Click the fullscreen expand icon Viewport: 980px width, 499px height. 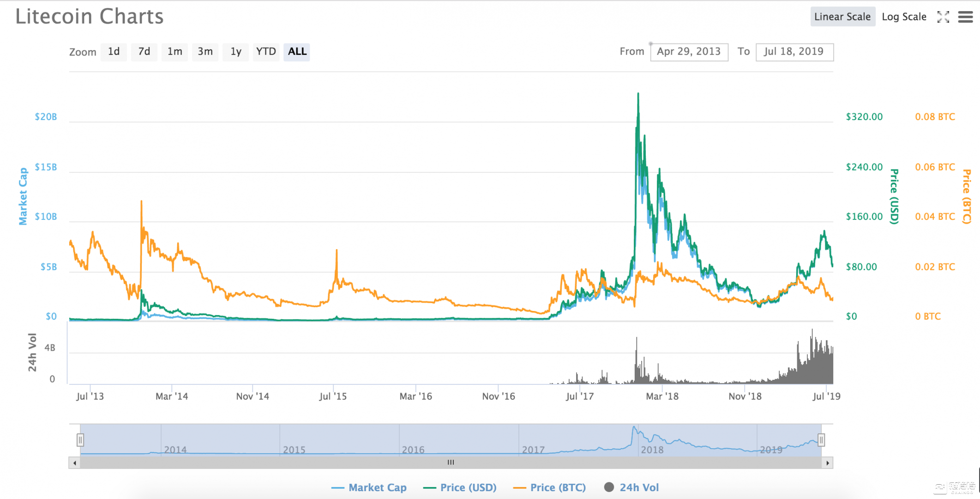[x=943, y=17]
